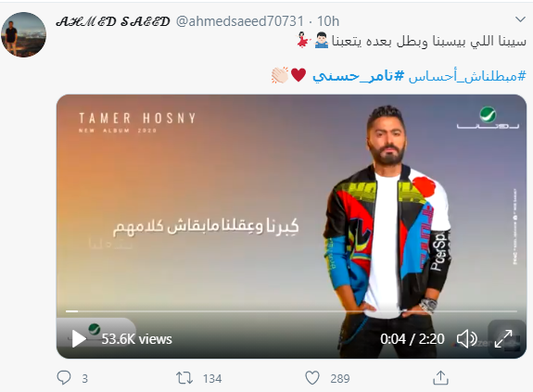This screenshot has width=533, height=392.
Task: Visit the @ahmedsaeed70731 handle
Action: [x=240, y=21]
